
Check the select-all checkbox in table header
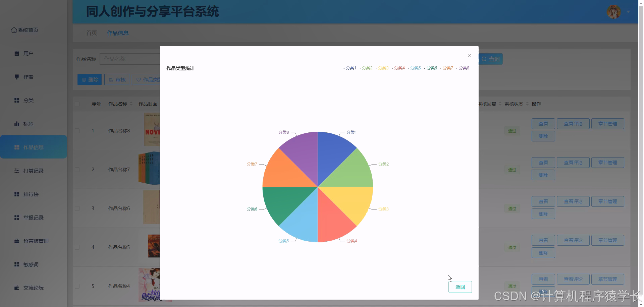(77, 104)
